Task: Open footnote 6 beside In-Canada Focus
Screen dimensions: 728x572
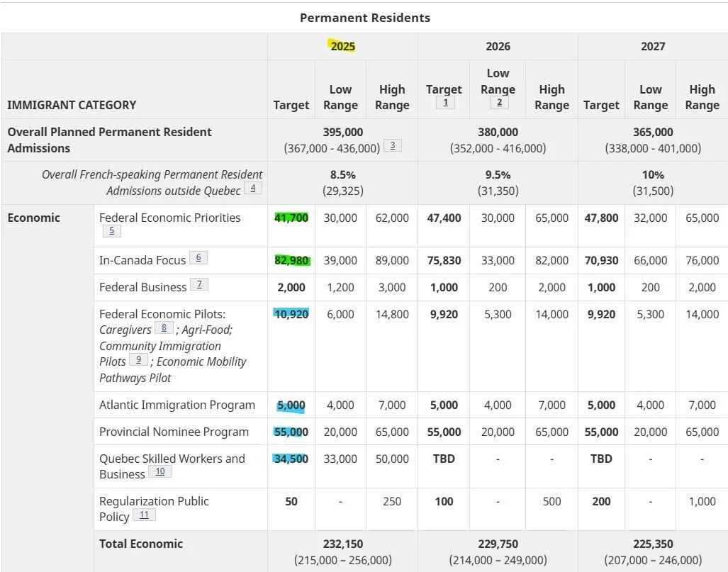Action: pos(198,258)
